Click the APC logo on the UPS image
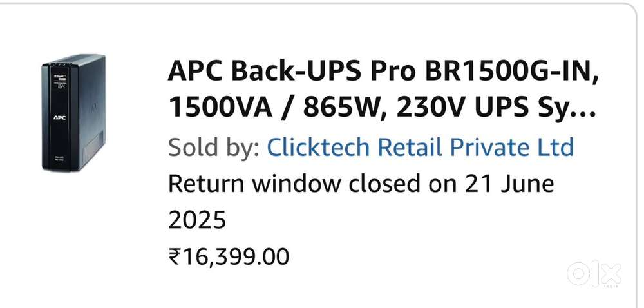The image size is (644, 308). pyautogui.click(x=60, y=117)
